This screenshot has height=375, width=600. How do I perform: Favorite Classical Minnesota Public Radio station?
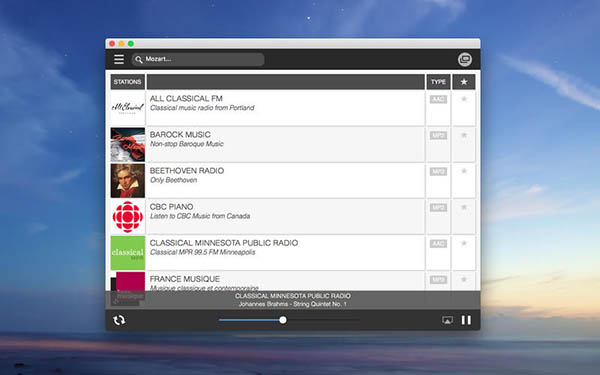tap(464, 243)
